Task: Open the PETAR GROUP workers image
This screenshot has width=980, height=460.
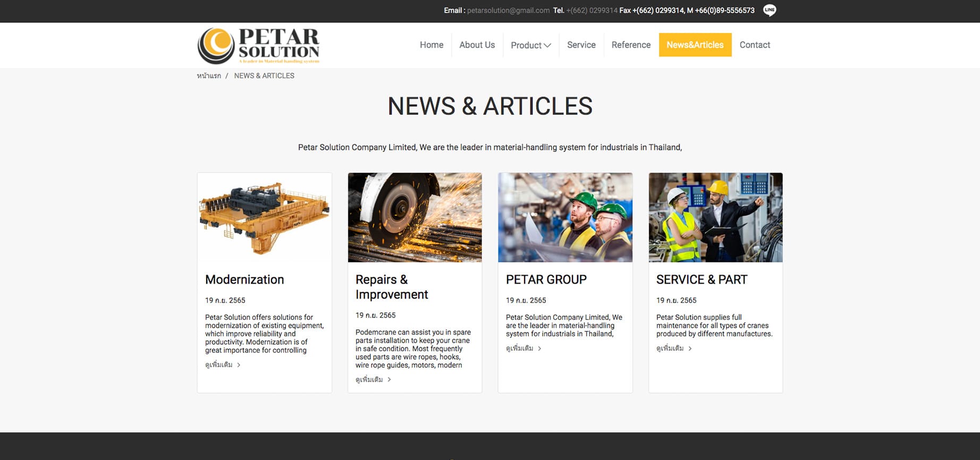Action: [565, 217]
